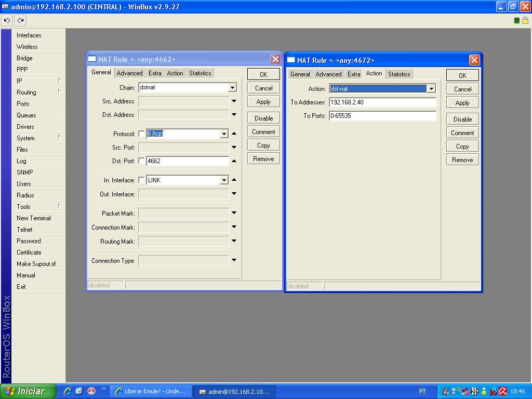Switch to Action tab in 4662 rule
Image resolution: width=532 pixels, height=399 pixels.
pyautogui.click(x=175, y=73)
